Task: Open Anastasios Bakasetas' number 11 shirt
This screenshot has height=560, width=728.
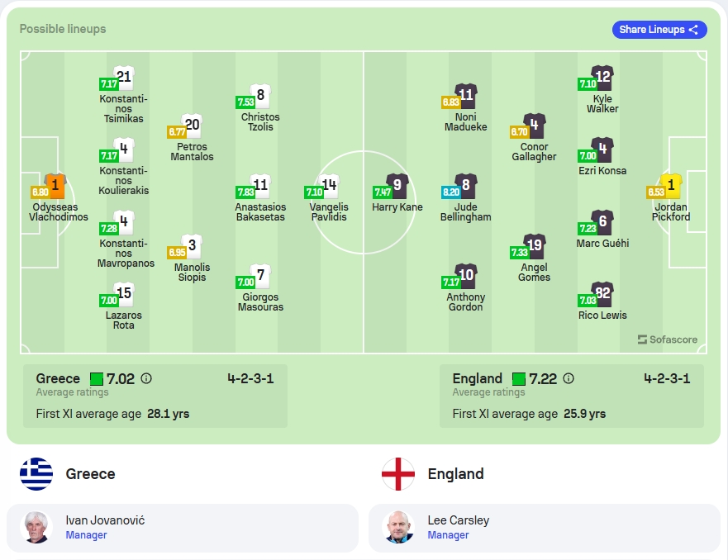Action: pyautogui.click(x=260, y=186)
